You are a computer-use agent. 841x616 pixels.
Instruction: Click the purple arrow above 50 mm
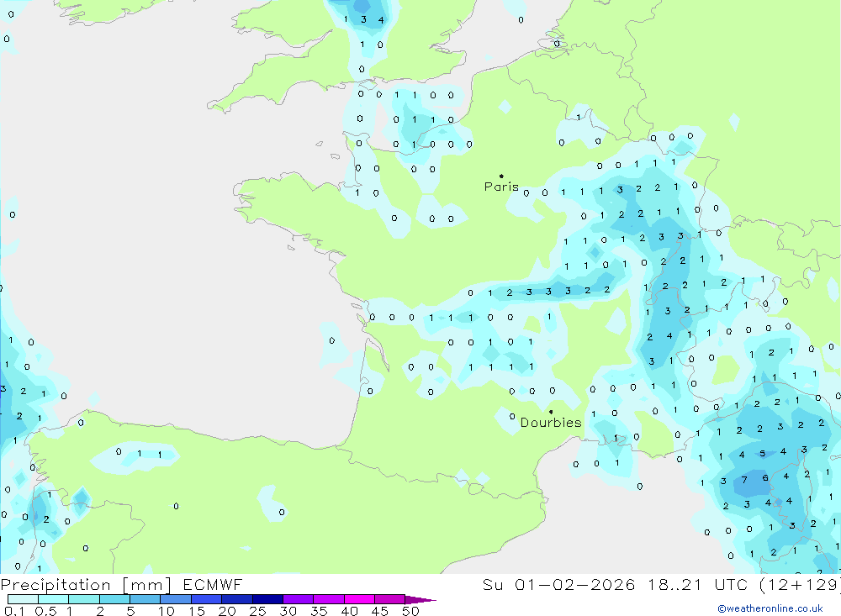tap(420, 600)
